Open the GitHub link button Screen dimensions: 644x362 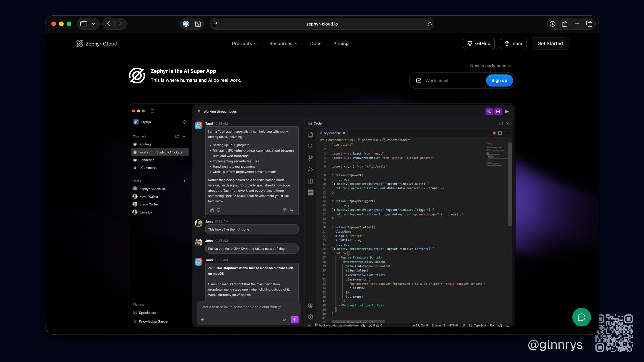(479, 44)
